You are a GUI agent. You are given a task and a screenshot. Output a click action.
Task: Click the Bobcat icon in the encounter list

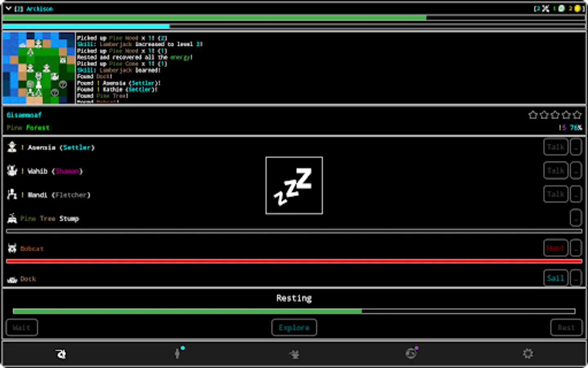tap(12, 247)
